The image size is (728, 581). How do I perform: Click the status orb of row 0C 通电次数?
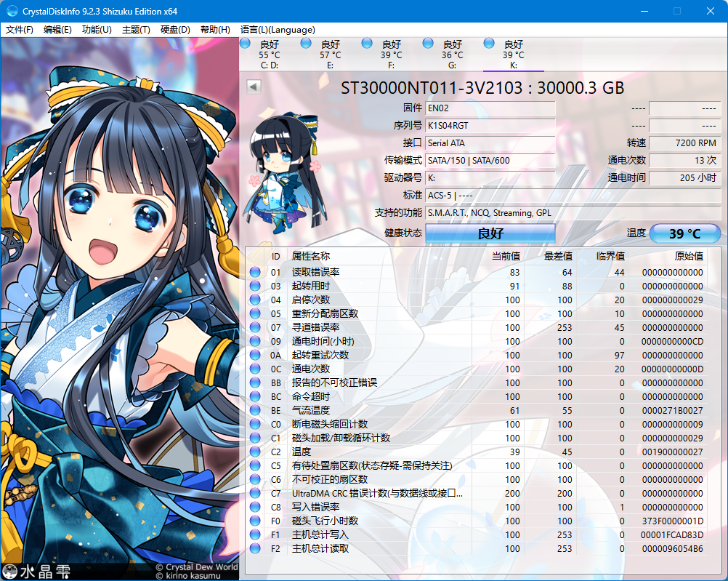[x=255, y=369]
